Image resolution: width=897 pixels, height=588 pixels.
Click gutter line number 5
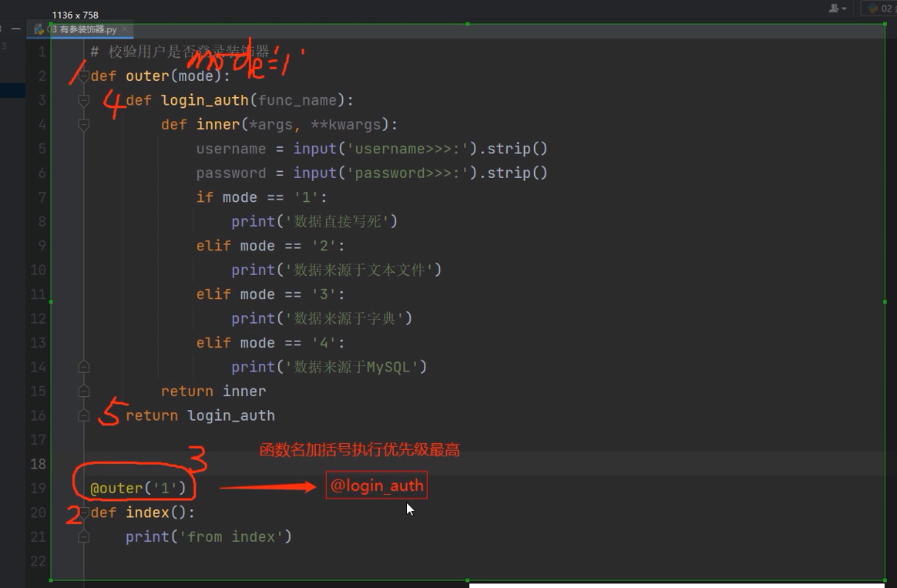tap(42, 149)
